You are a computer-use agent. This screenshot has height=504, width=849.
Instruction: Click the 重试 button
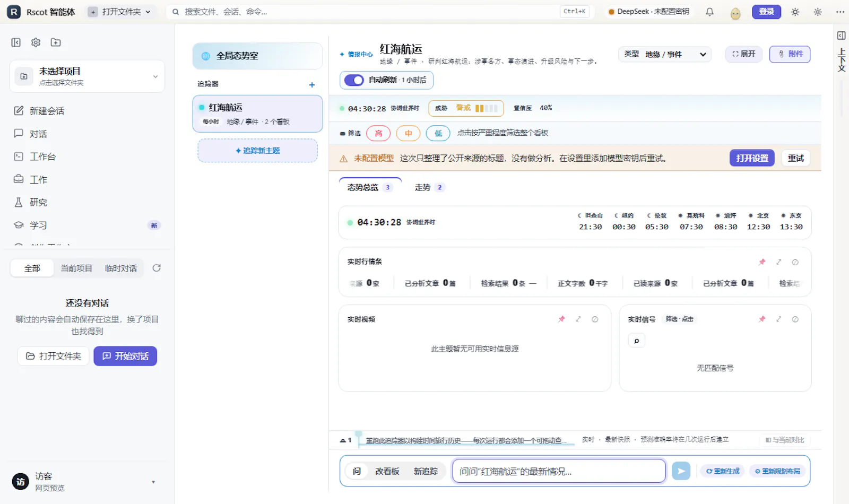pos(796,158)
